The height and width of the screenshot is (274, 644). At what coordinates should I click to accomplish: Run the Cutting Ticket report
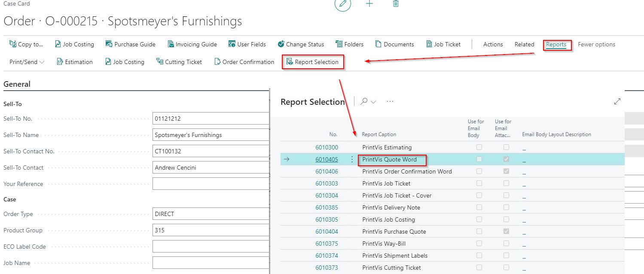[179, 62]
